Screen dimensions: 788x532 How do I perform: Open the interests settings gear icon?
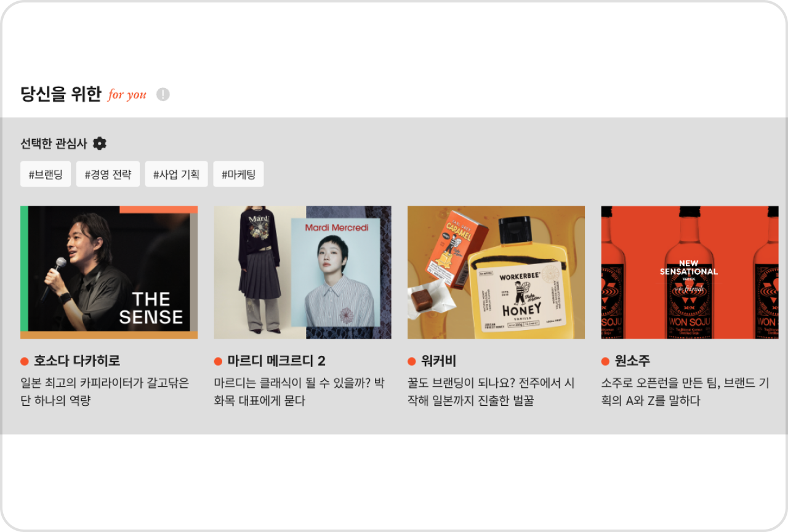(x=100, y=143)
